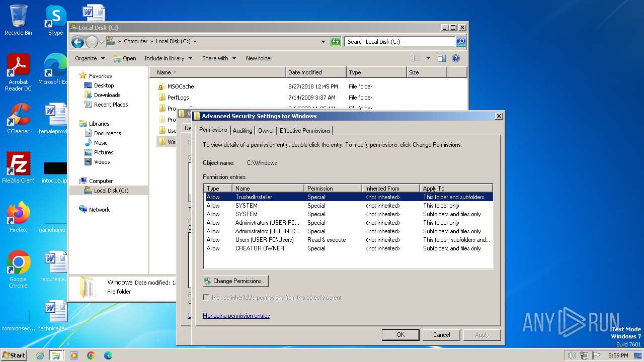Viewport: 644px width, 362px height.
Task: Toggle Include inheritable permissions checkbox
Action: [x=206, y=298]
